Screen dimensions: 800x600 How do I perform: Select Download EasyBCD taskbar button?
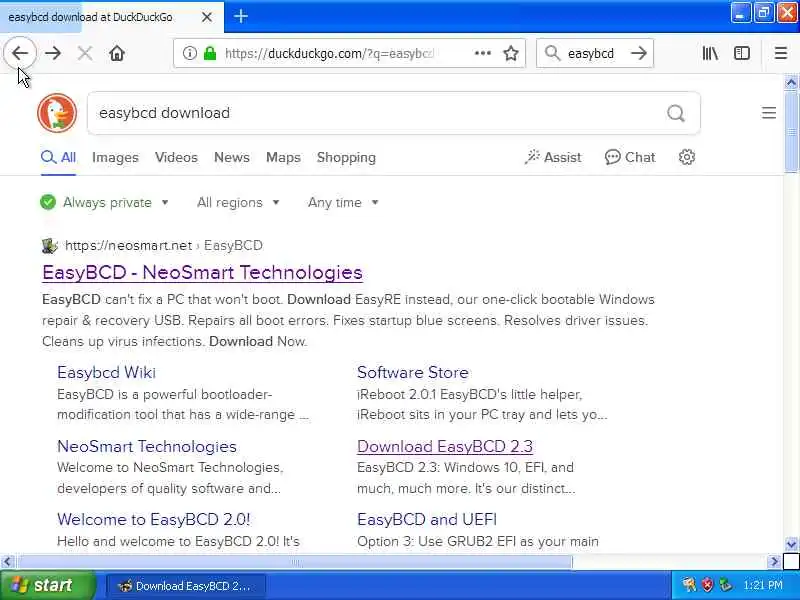pos(186,586)
